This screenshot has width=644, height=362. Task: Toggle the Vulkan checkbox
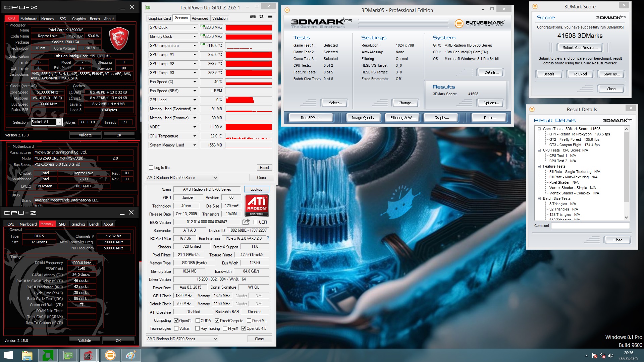point(176,328)
